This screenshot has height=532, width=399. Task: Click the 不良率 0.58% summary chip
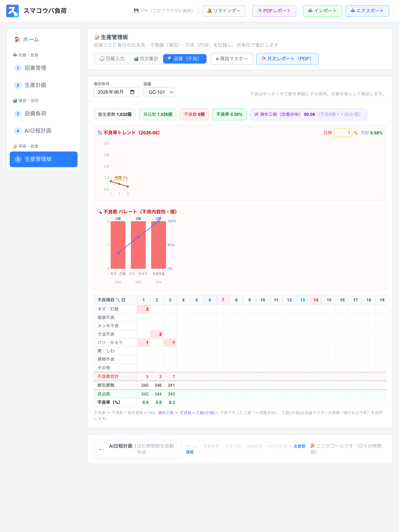tap(229, 114)
